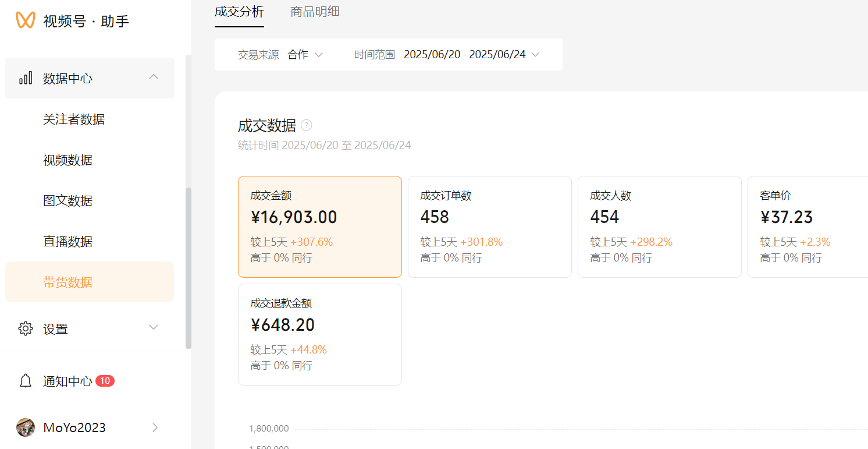This screenshot has height=449, width=868.
Task: Open the MoYo2023 account chevron
Action: point(155,427)
